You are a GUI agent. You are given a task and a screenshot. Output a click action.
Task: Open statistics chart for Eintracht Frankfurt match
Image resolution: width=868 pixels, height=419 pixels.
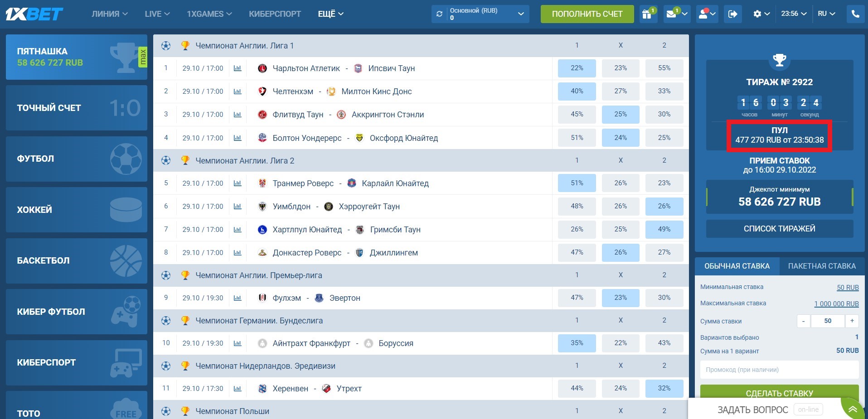click(x=238, y=343)
